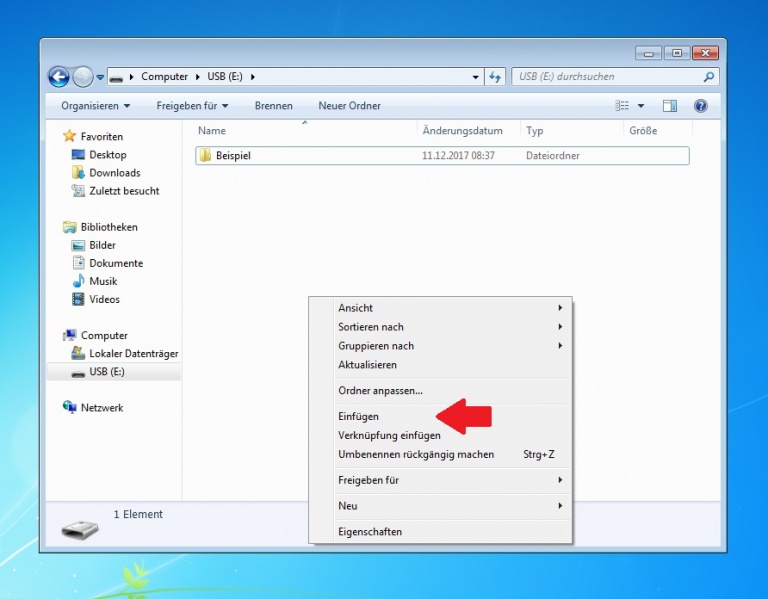
Task: Open Lokaler Datenträger in the sidebar
Action: pyautogui.click(x=134, y=354)
